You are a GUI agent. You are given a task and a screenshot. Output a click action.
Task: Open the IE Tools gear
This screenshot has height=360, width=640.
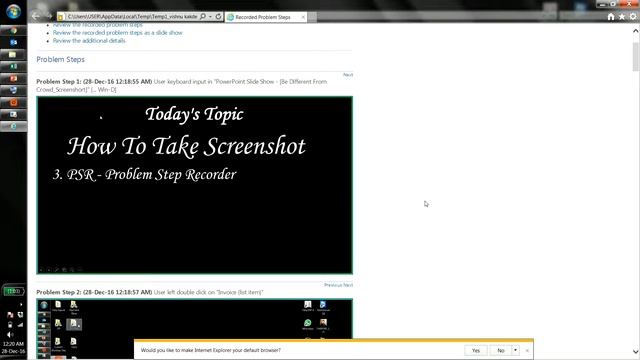click(x=633, y=17)
